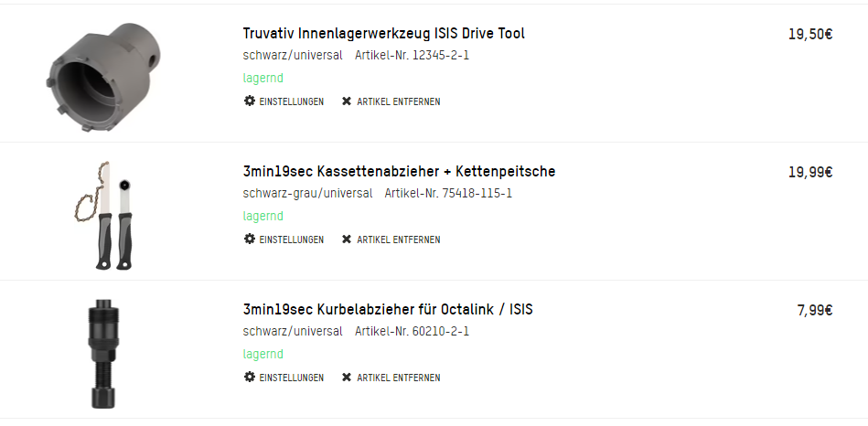Click the 19,99€ price of Kassettenabzieher
Image resolution: width=868 pixels, height=426 pixels.
tap(809, 172)
